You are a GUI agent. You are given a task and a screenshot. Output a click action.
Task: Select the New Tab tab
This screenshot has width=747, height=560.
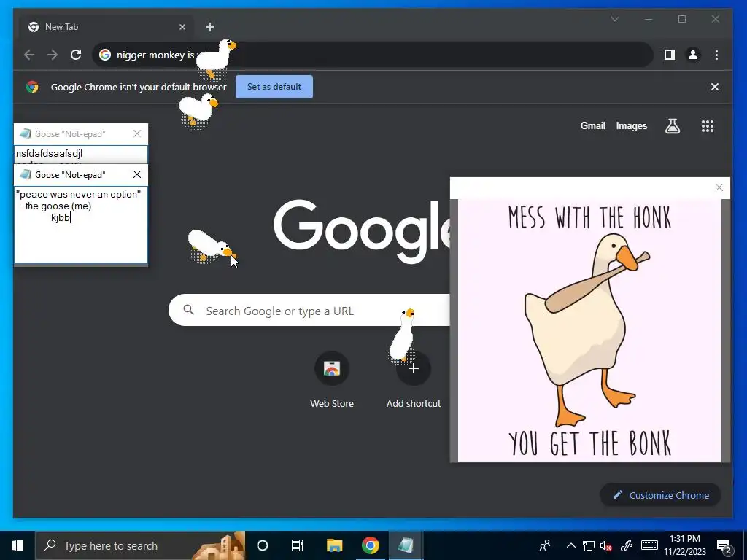click(107, 27)
